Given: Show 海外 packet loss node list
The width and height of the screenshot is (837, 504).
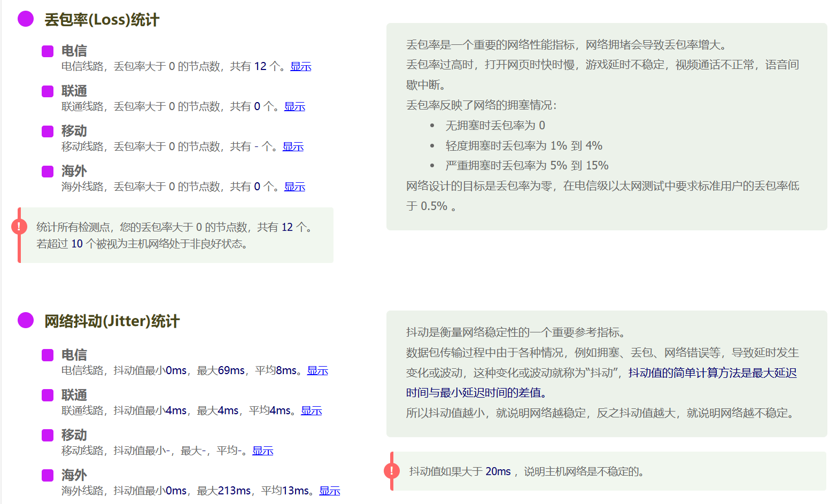Looking at the screenshot, I should [294, 187].
